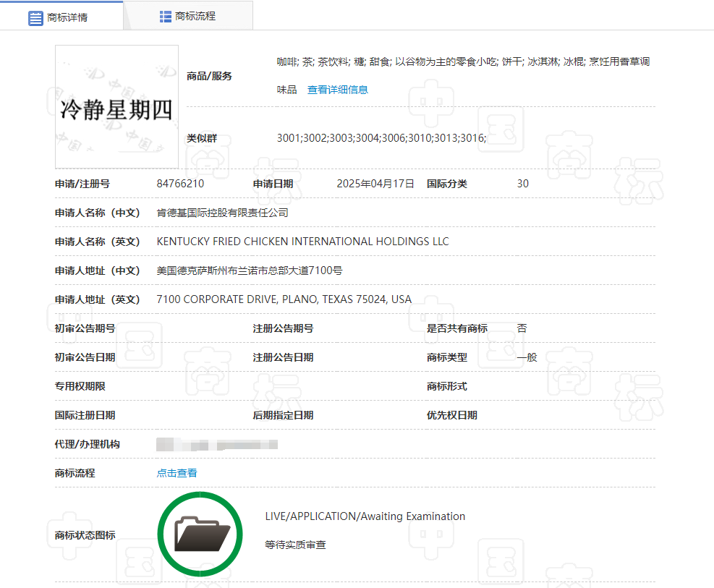
Task: Click the 国际注册日期 label
Action: point(85,415)
